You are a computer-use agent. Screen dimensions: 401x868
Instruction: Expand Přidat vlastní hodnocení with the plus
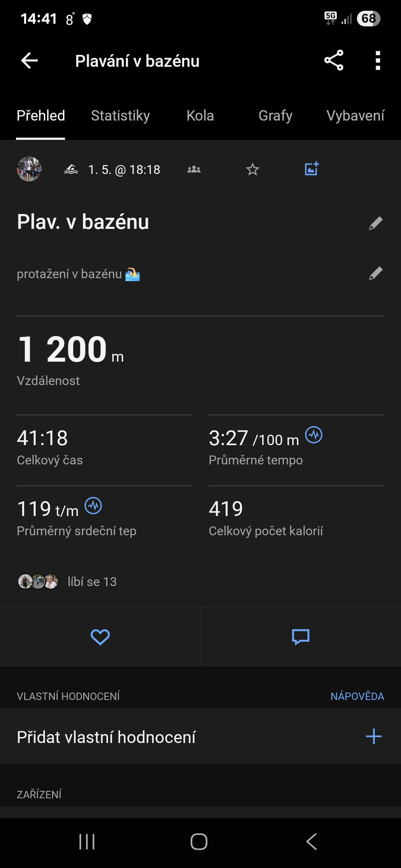374,737
